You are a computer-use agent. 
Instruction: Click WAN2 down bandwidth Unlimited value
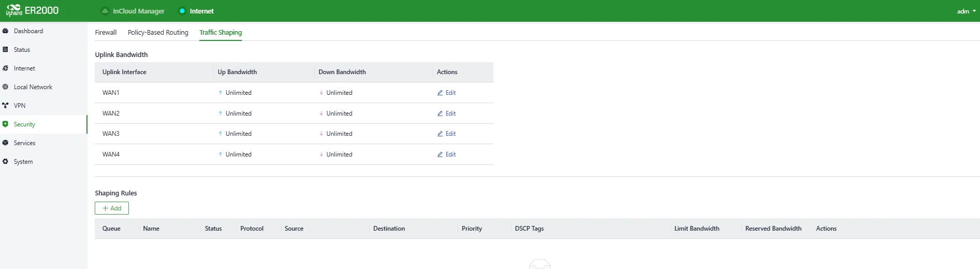339,114
